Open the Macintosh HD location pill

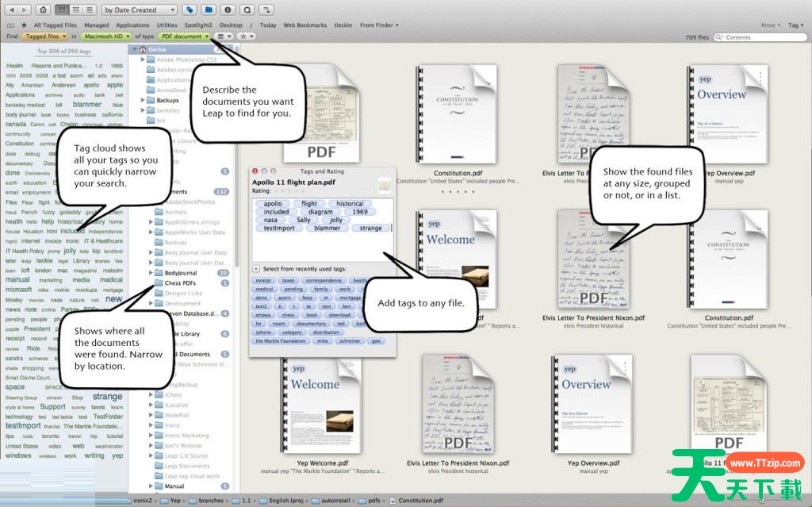coord(106,36)
